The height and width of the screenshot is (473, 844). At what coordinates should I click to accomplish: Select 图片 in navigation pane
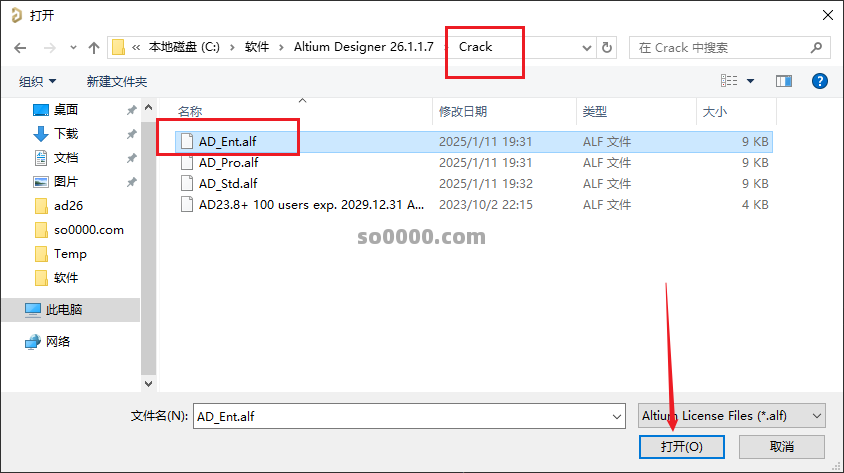(x=66, y=182)
